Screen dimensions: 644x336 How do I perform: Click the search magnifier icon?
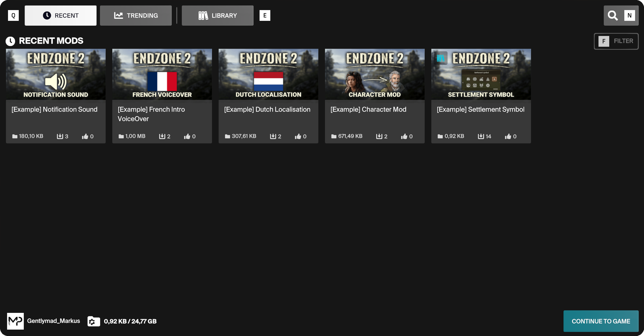[x=612, y=16]
